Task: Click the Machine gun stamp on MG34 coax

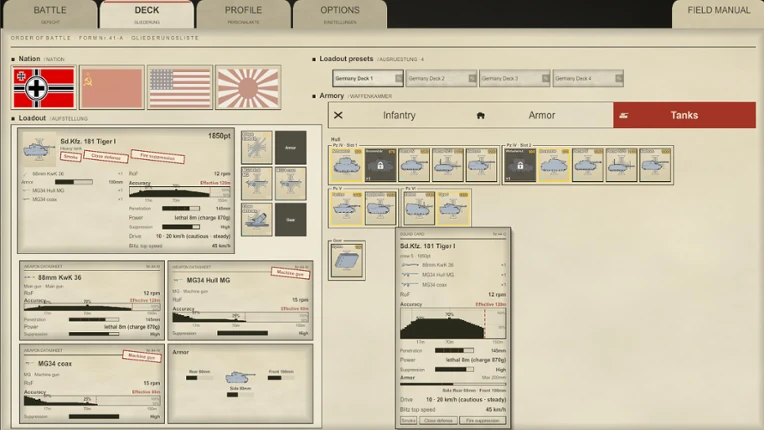Action: (141, 356)
